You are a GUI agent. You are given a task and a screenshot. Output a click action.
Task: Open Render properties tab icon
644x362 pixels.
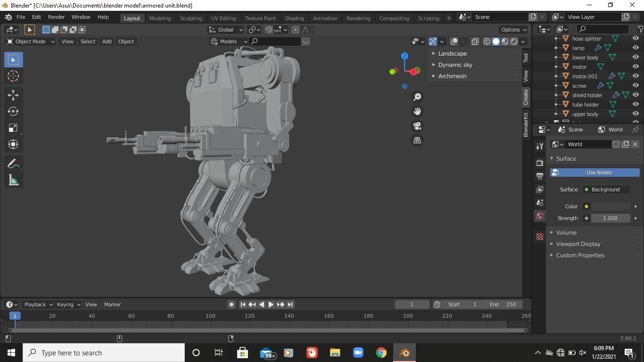coord(540,163)
